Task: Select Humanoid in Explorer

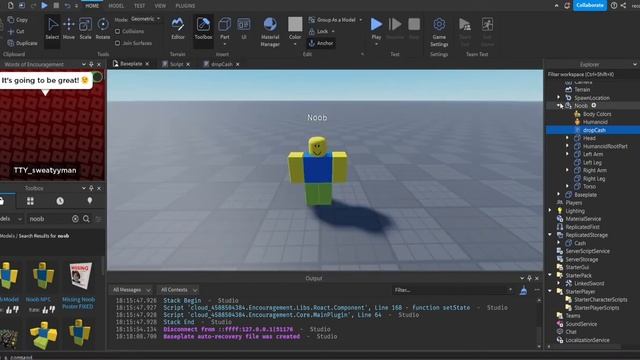Action: [x=595, y=122]
